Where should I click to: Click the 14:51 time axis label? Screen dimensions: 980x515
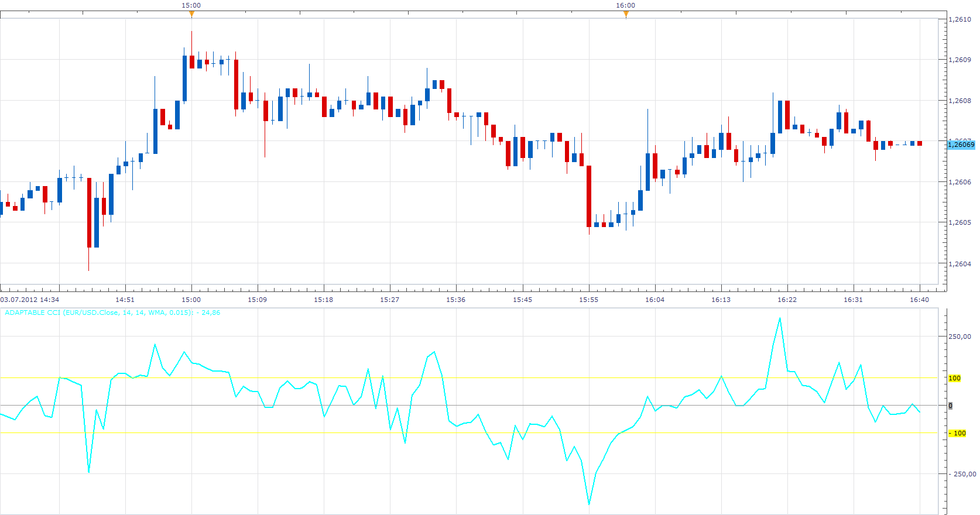tap(125, 300)
